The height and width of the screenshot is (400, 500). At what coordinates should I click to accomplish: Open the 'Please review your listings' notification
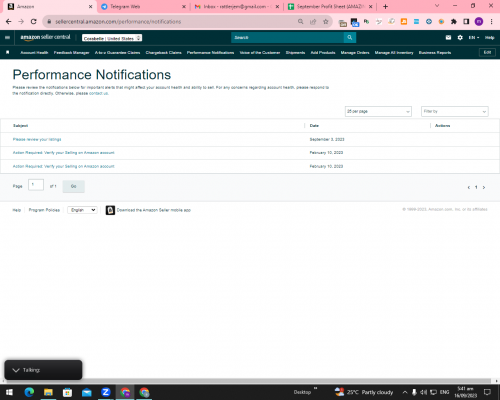(37, 139)
